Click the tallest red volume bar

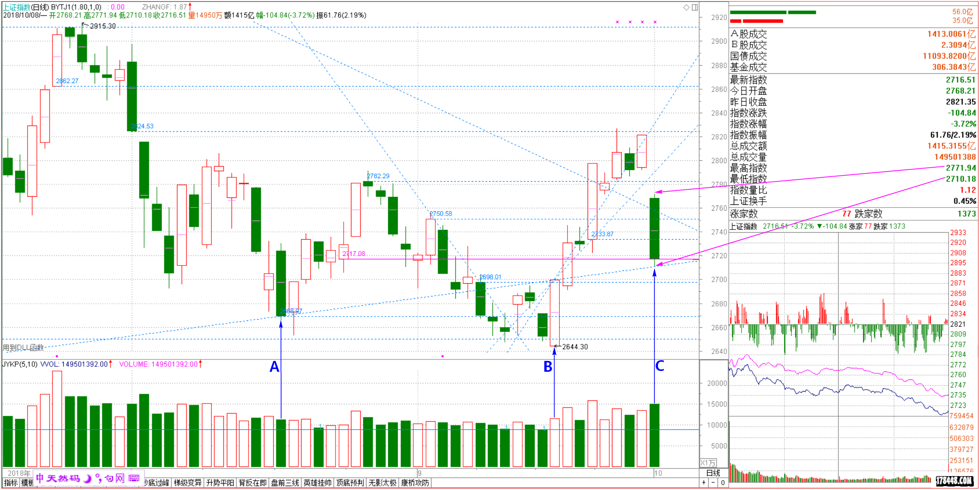(57, 419)
